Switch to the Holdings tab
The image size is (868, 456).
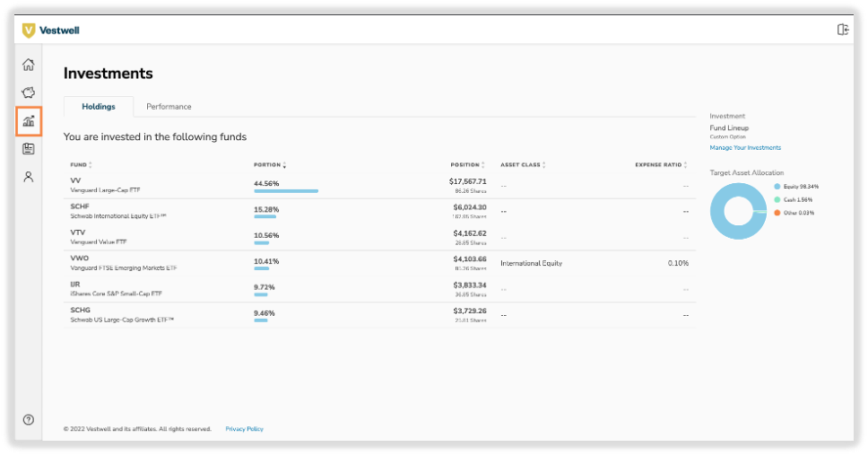(x=99, y=107)
